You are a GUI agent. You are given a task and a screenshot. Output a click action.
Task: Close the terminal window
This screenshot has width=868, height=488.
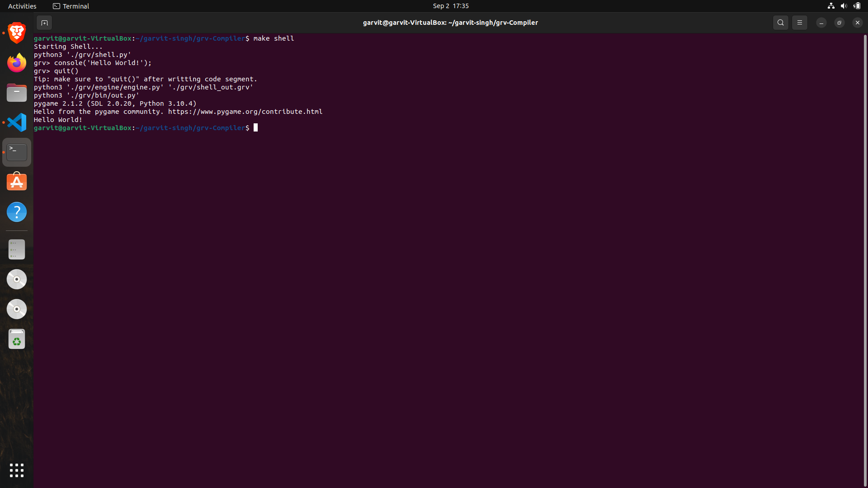pyautogui.click(x=857, y=23)
